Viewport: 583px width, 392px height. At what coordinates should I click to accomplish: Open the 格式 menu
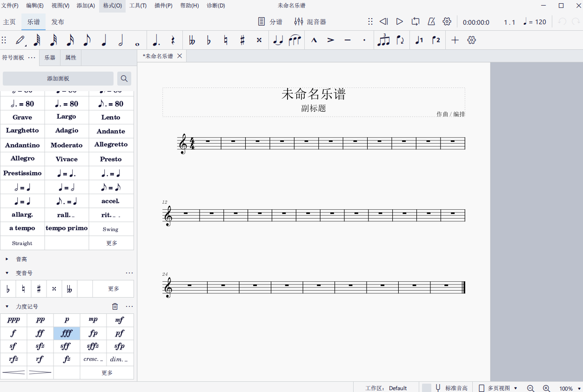coord(112,6)
